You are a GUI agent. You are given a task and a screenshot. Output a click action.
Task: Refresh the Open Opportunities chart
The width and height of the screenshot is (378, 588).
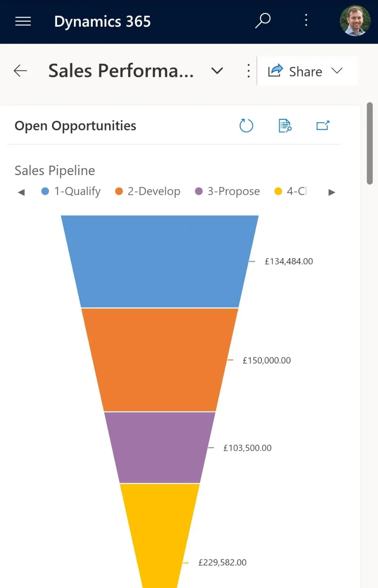[x=246, y=126]
